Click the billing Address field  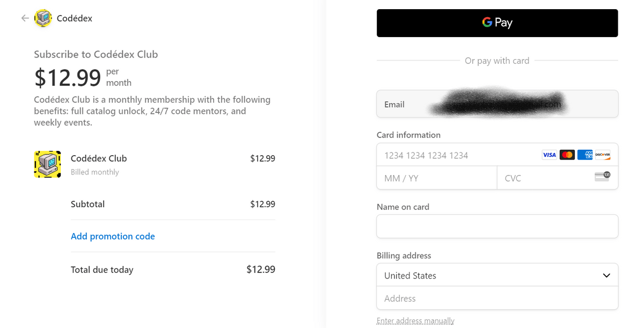497,298
